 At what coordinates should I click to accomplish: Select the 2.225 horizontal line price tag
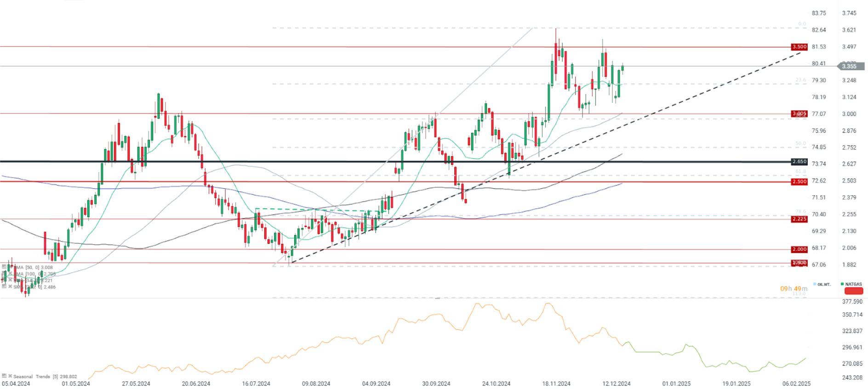[x=799, y=219]
